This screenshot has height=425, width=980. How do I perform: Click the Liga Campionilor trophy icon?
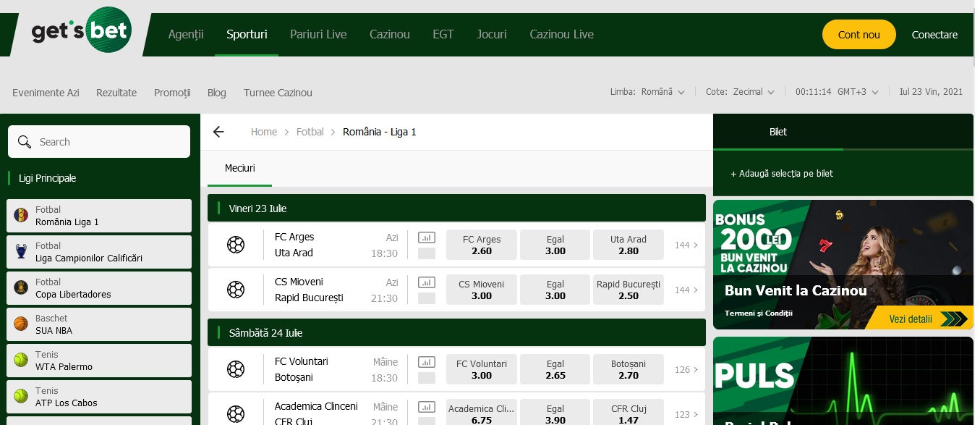tap(21, 251)
